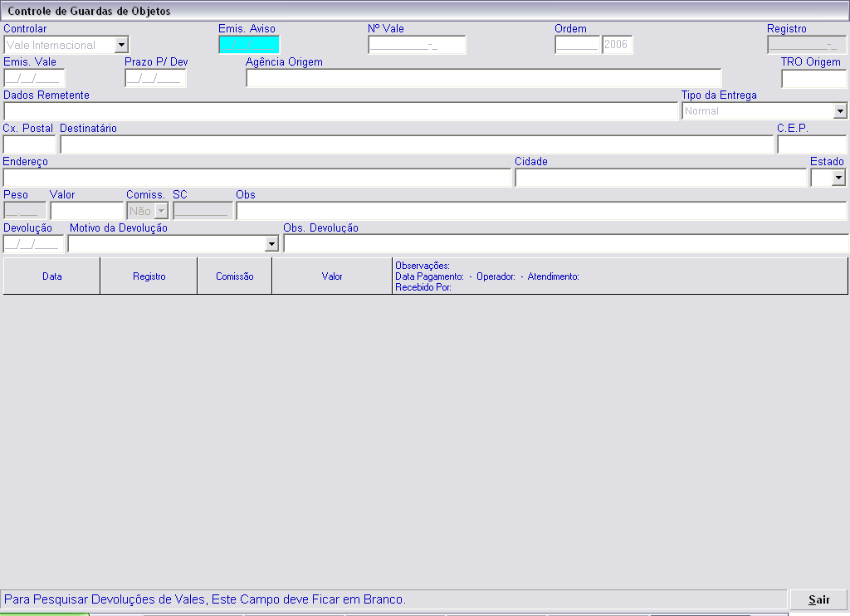Focus the Nº Vale input field
The image size is (850, 616).
pos(417,45)
